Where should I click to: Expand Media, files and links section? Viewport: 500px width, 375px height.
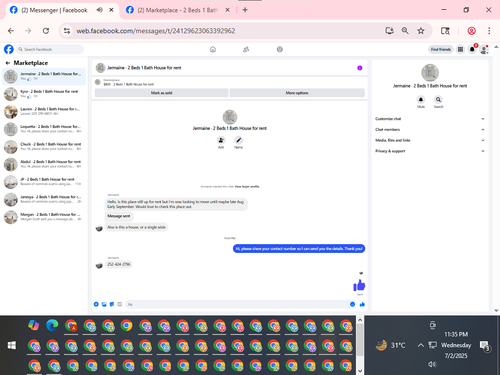(x=430, y=140)
